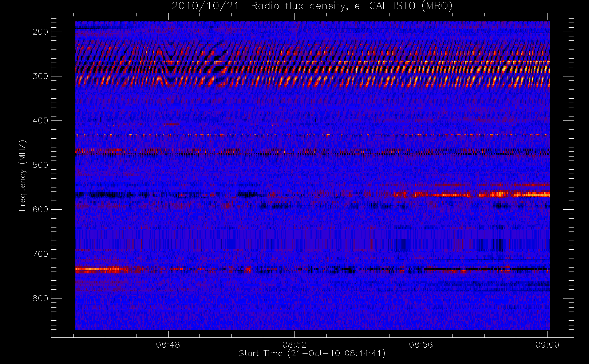The width and height of the screenshot is (589, 364).
Task: Click the 'Frequency (MHZ)' axis title
Action: click(x=23, y=175)
